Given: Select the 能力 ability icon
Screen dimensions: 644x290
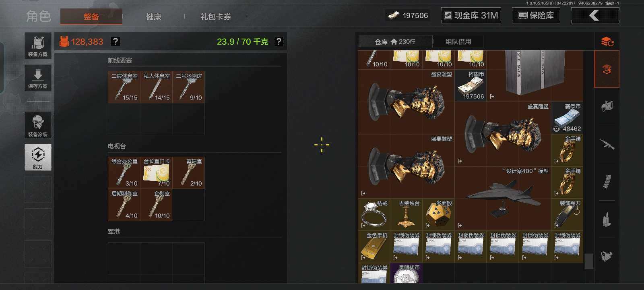Looking at the screenshot, I should [38, 157].
